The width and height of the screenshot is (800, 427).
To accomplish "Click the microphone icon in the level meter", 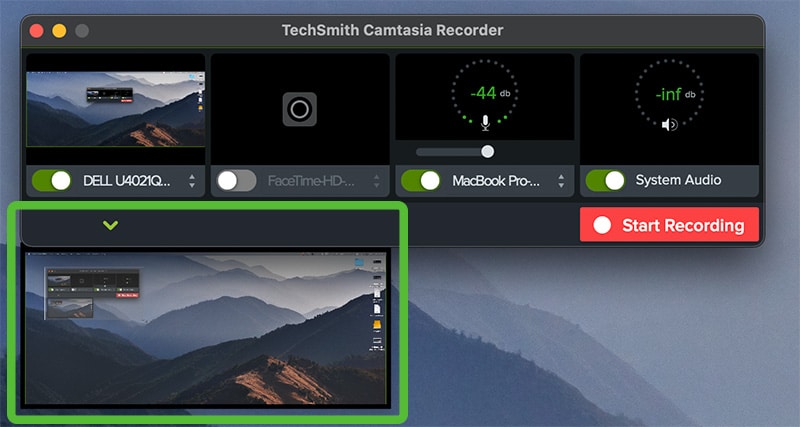I will [485, 122].
